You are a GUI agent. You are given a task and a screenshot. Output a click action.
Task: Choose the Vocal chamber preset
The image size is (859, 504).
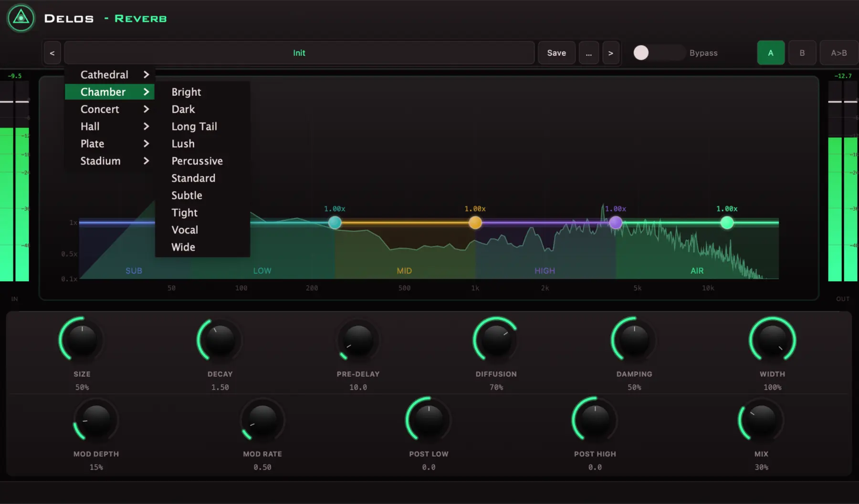click(x=203, y=230)
